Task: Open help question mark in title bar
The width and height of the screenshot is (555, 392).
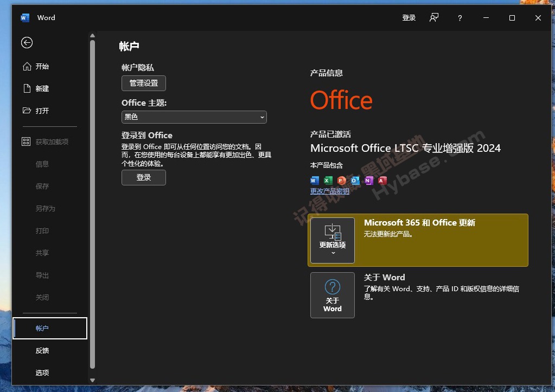Action: [x=460, y=18]
